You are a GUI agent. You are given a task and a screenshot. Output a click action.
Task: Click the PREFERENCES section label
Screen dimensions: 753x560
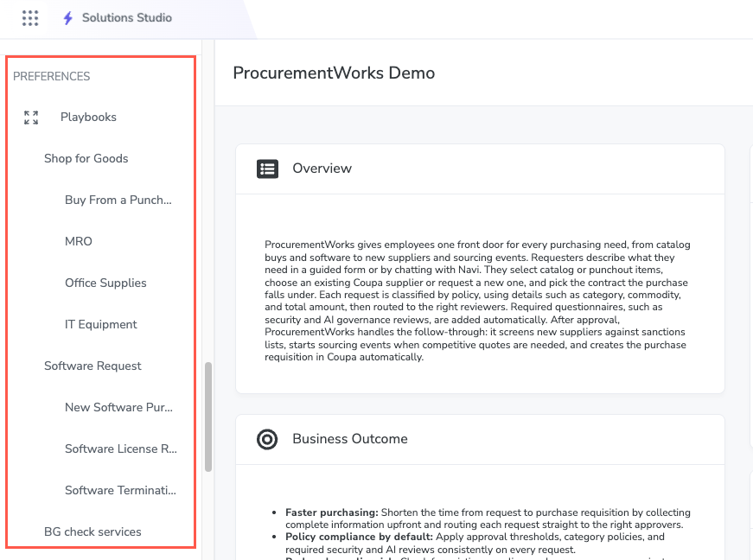pyautogui.click(x=51, y=76)
